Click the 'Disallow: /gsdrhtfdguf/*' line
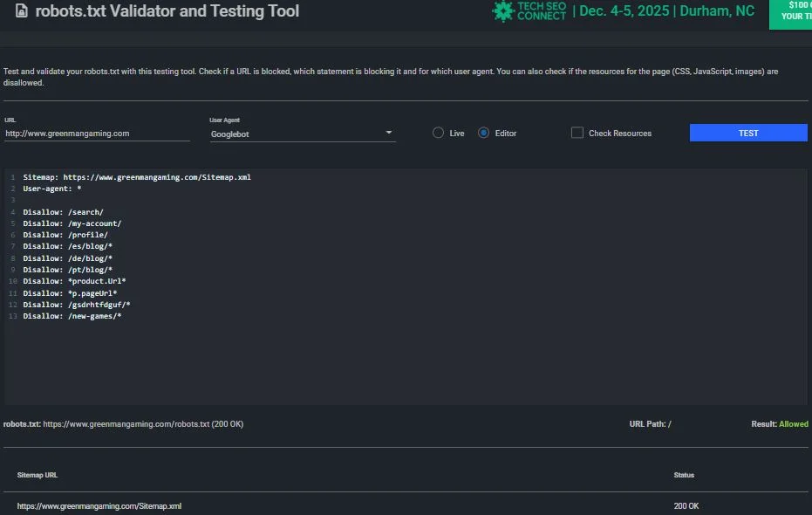Viewport: 812px width, 515px height. pyautogui.click(x=77, y=305)
